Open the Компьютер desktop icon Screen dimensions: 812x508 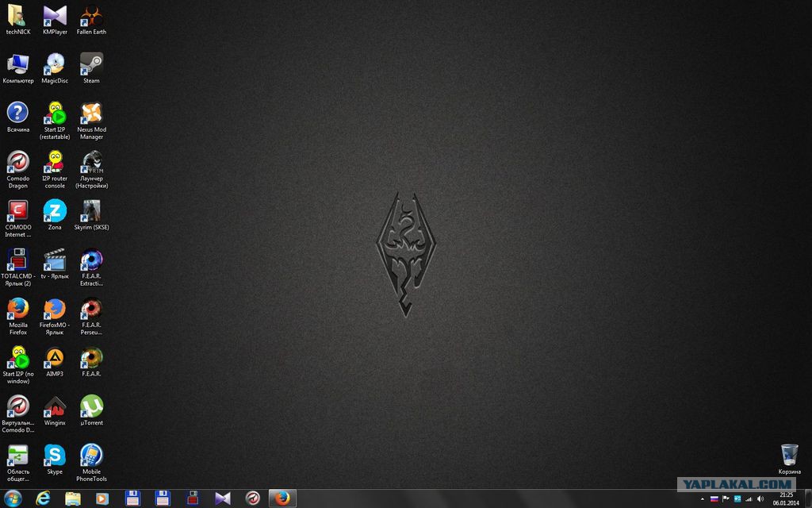[x=18, y=68]
